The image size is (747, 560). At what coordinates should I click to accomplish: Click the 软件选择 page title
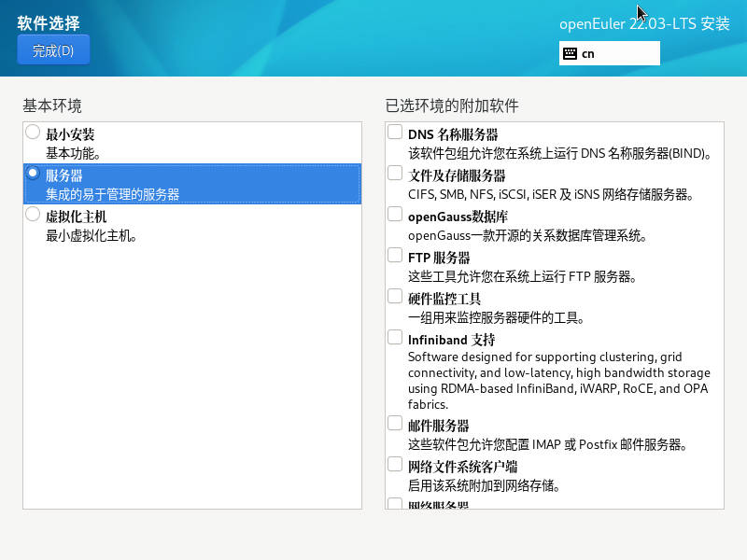click(x=49, y=22)
